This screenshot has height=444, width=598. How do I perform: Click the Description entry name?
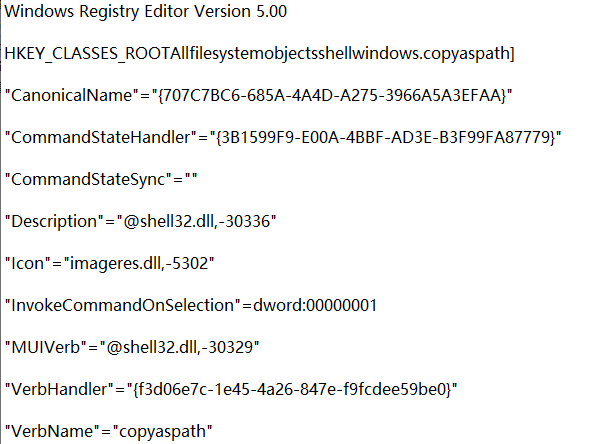click(54, 221)
